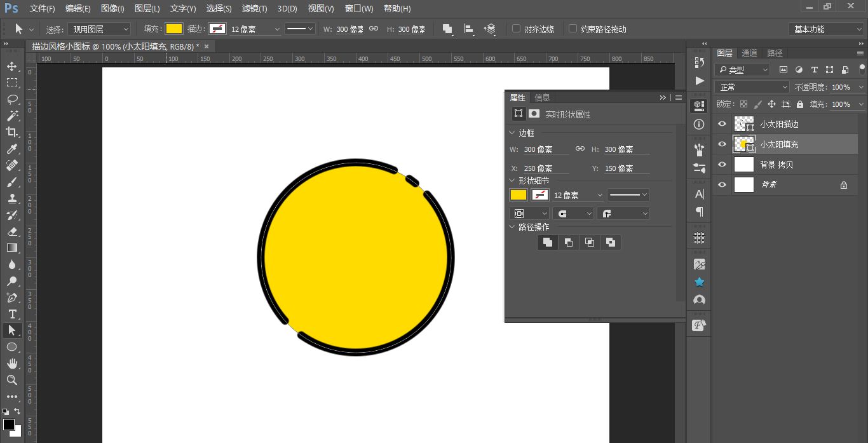Select the Clone Stamp tool
The width and height of the screenshot is (868, 443).
pyautogui.click(x=11, y=198)
